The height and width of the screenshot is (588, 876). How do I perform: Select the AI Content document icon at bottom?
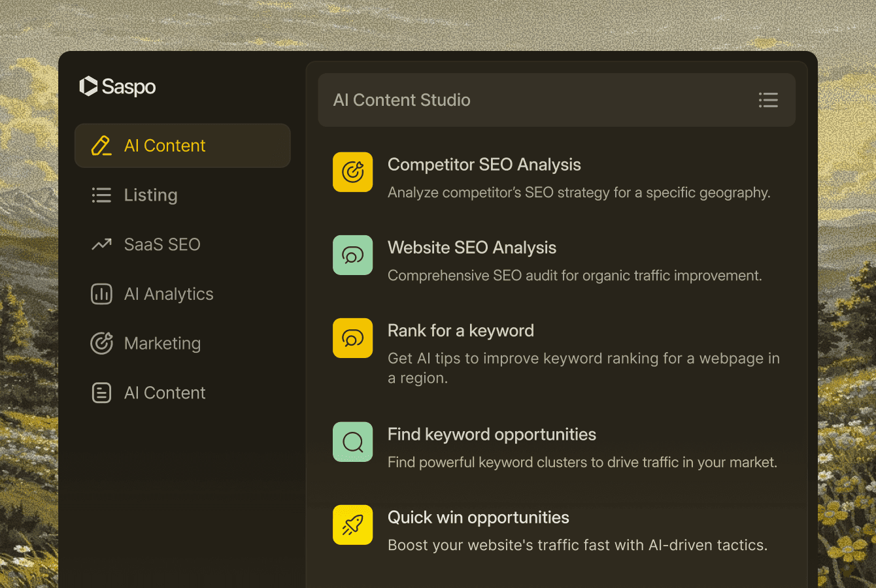101,392
